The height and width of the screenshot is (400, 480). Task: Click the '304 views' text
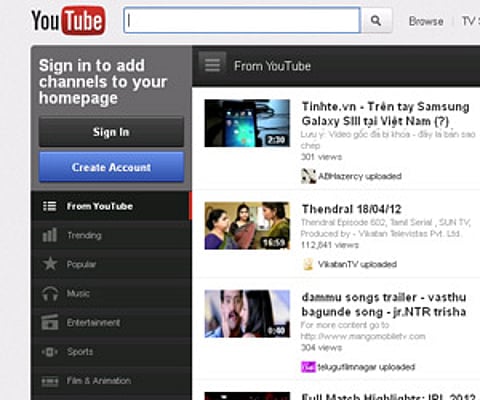pyautogui.click(x=321, y=348)
